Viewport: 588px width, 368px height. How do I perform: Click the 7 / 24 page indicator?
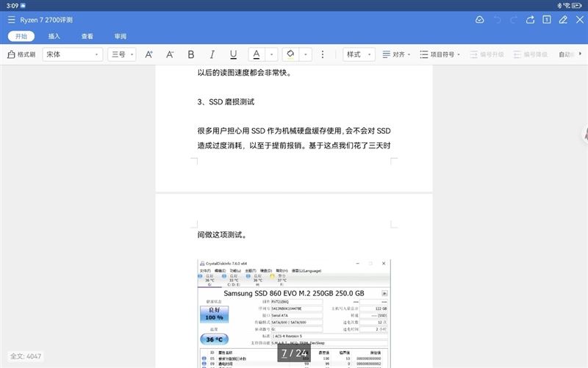tap(294, 353)
